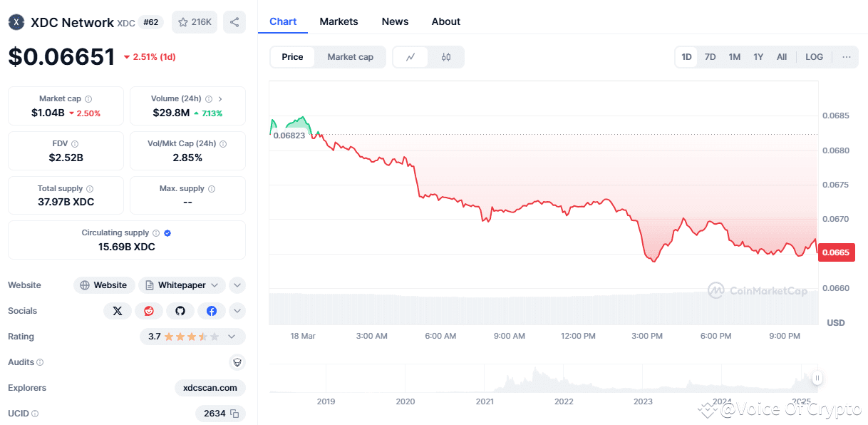Screen dimensions: 868x425
Task: Open the audits shield icon
Action: click(237, 362)
